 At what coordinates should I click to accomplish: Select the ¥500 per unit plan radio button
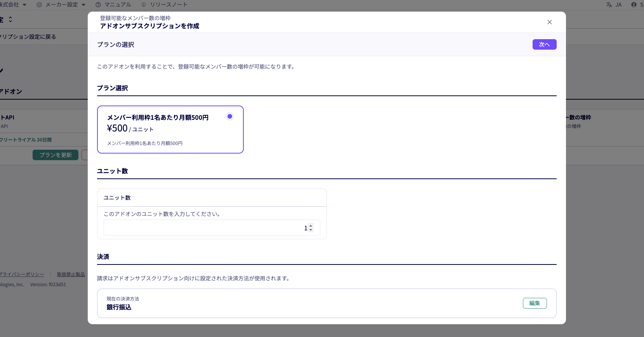coord(230,116)
